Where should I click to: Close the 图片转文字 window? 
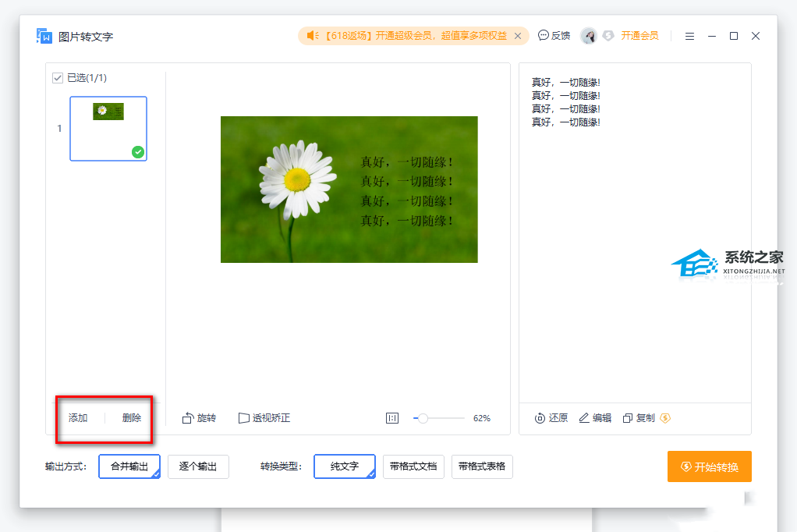click(x=756, y=36)
